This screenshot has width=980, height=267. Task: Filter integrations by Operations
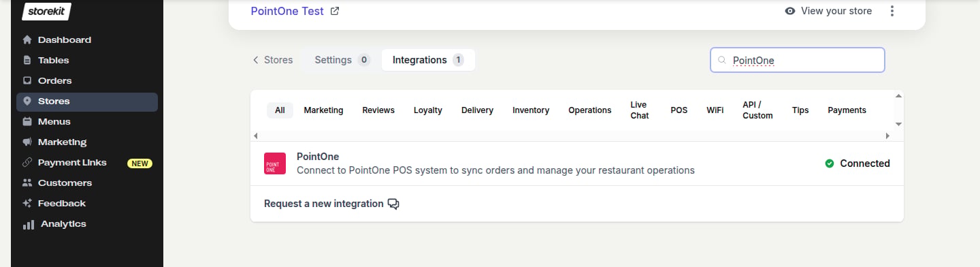[590, 110]
